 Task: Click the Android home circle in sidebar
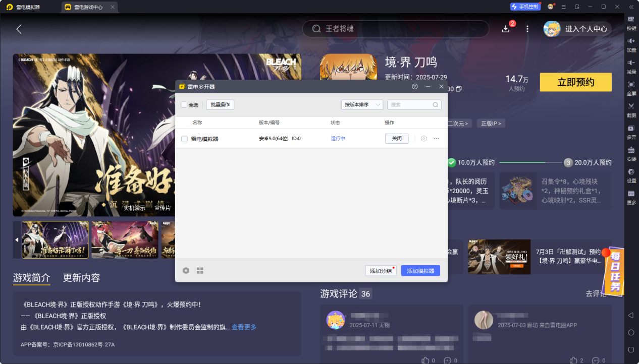tap(631, 332)
